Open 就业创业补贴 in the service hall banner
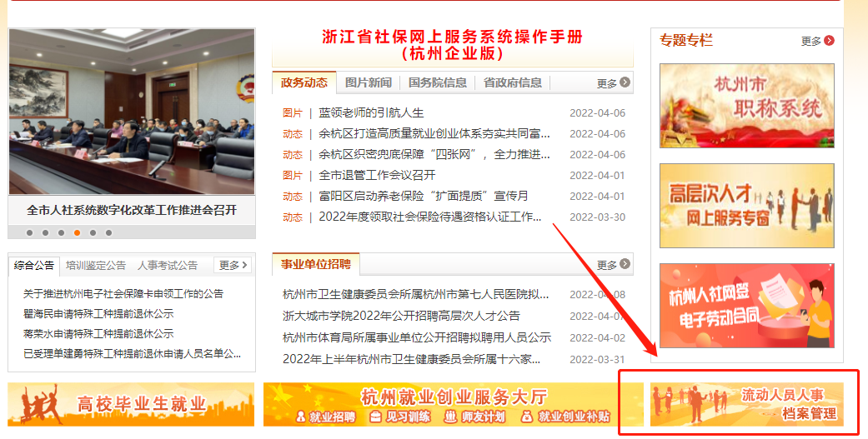 (x=574, y=417)
